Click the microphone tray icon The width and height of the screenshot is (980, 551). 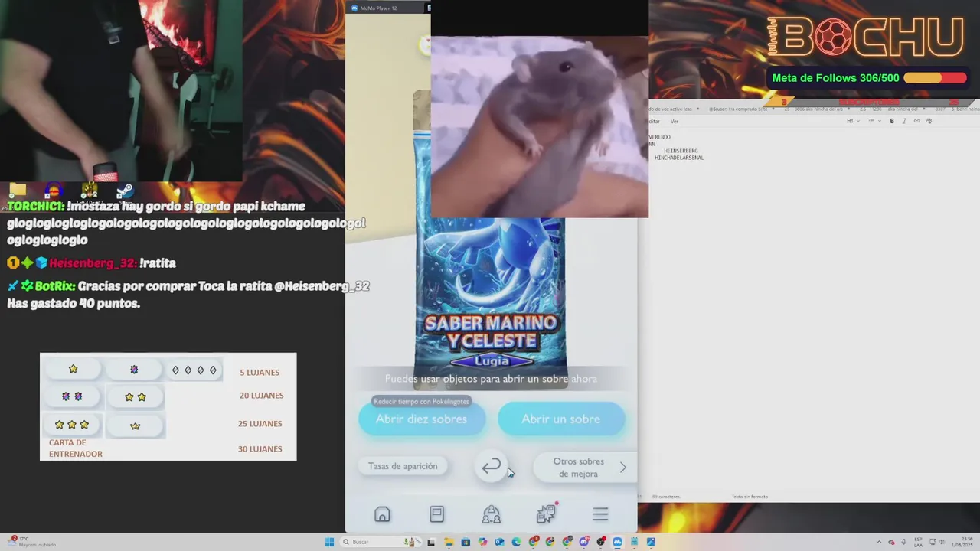903,542
